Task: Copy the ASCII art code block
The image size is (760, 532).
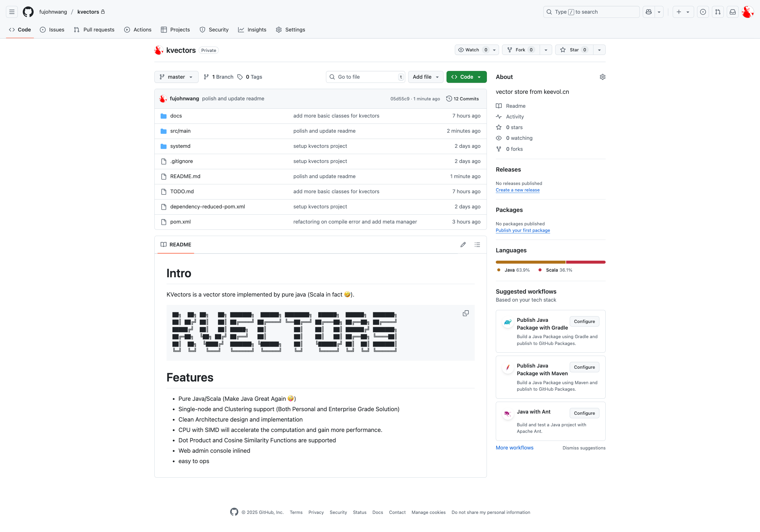Action: click(x=466, y=313)
